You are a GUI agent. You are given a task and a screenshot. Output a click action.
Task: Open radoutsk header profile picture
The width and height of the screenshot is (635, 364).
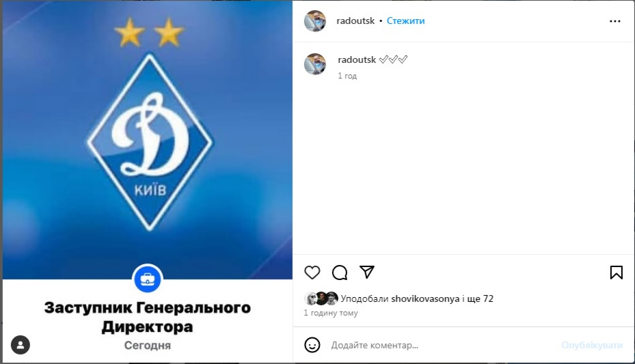(x=315, y=21)
